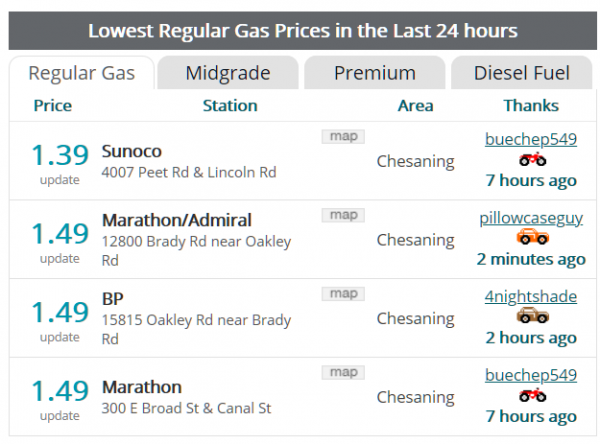Update the Marathon/Admiral 1.49 price
Image resolution: width=600 pixels, height=444 pixels.
coord(59,258)
